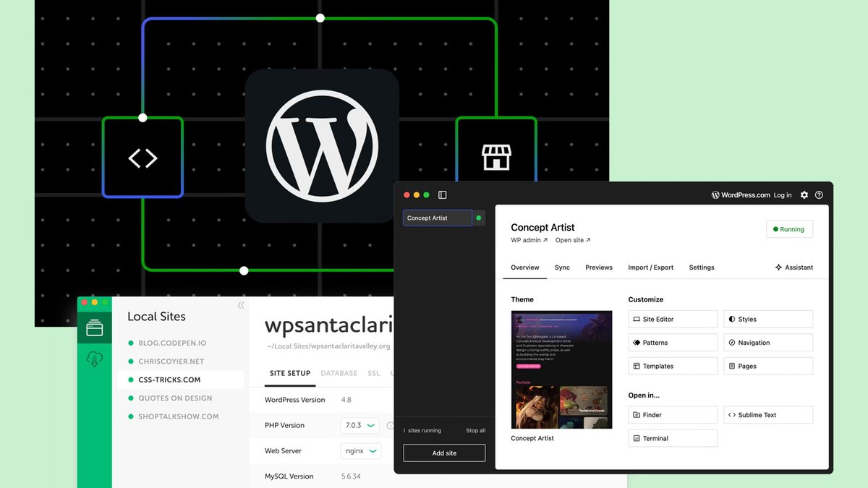Click the large WordPress logo tile
Screen dimensions: 868x488
(322, 145)
